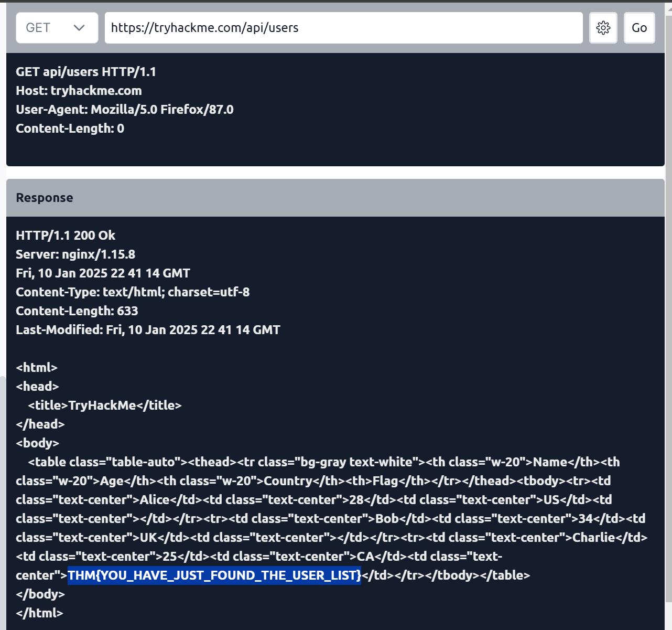Click the 'Response' panel heading
Viewport: 672px width, 630px height.
(45, 198)
